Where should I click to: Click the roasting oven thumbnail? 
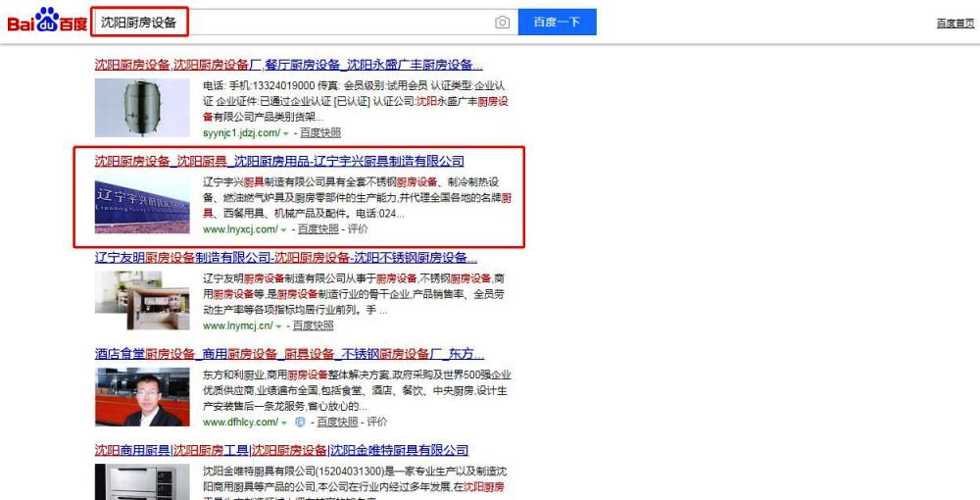click(142, 108)
